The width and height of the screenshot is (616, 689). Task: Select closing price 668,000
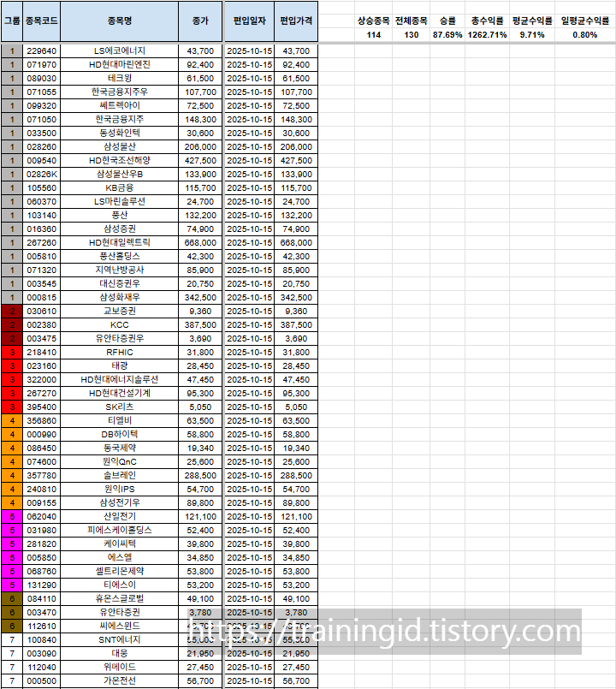point(200,242)
